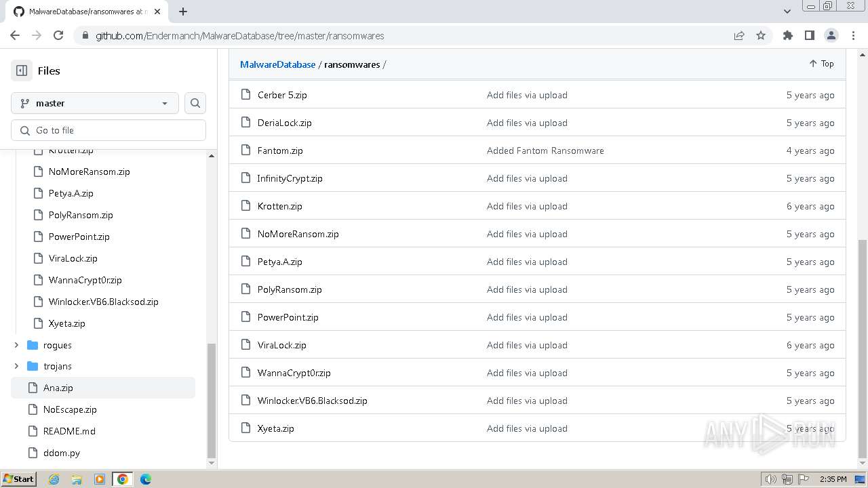Switch to MalwareDatabase/ransomwares tab
The image size is (868, 488).
tap(88, 12)
